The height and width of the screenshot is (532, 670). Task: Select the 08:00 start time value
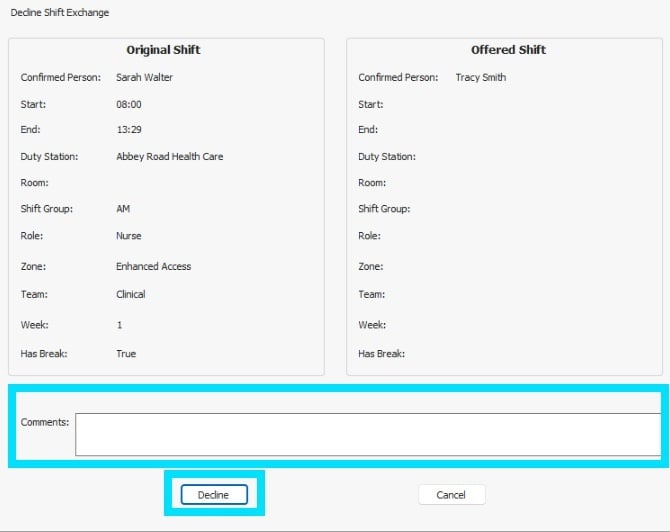pos(128,104)
